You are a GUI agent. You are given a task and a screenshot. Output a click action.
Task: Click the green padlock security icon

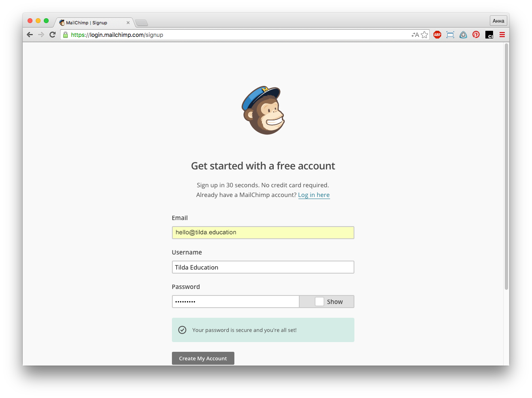pos(65,35)
